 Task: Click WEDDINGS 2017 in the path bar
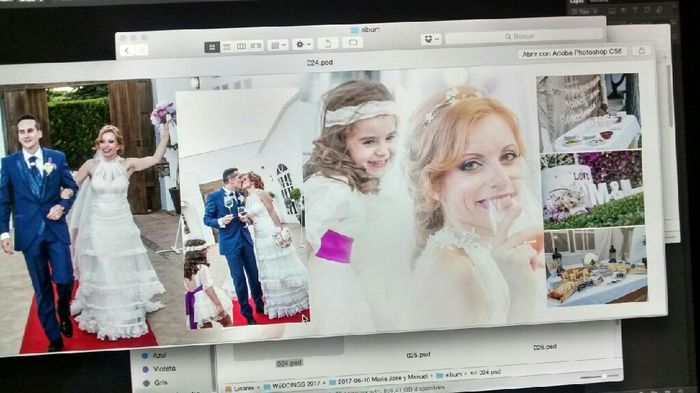pyautogui.click(x=292, y=385)
